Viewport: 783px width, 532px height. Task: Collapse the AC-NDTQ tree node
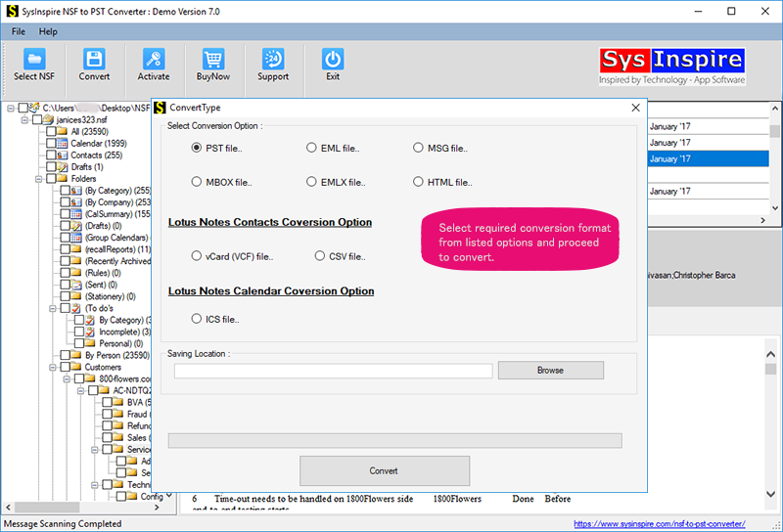click(x=80, y=391)
